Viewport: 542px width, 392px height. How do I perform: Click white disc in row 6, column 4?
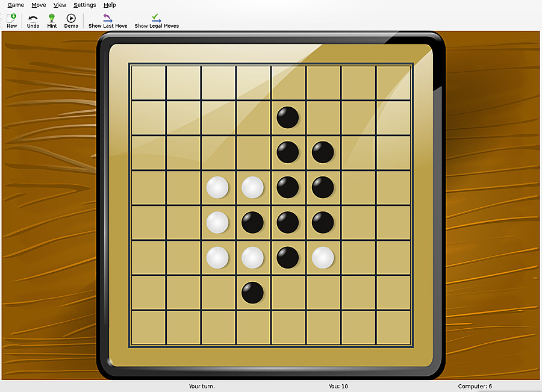[253, 258]
